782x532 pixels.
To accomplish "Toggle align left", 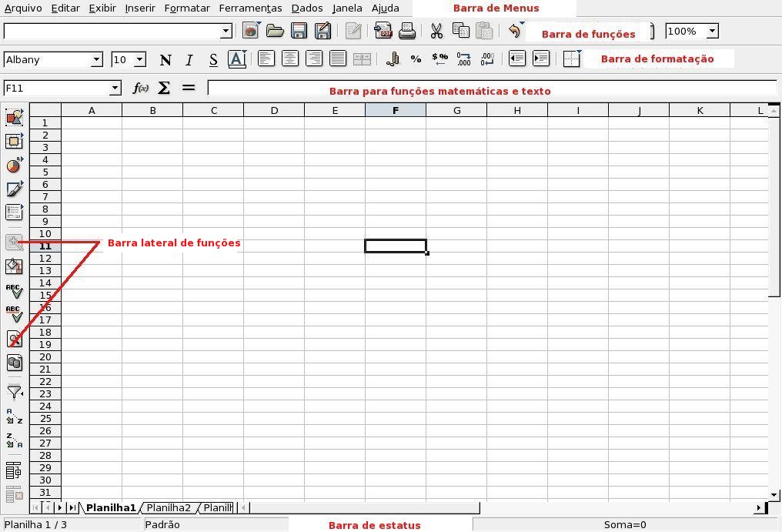I will [266, 59].
